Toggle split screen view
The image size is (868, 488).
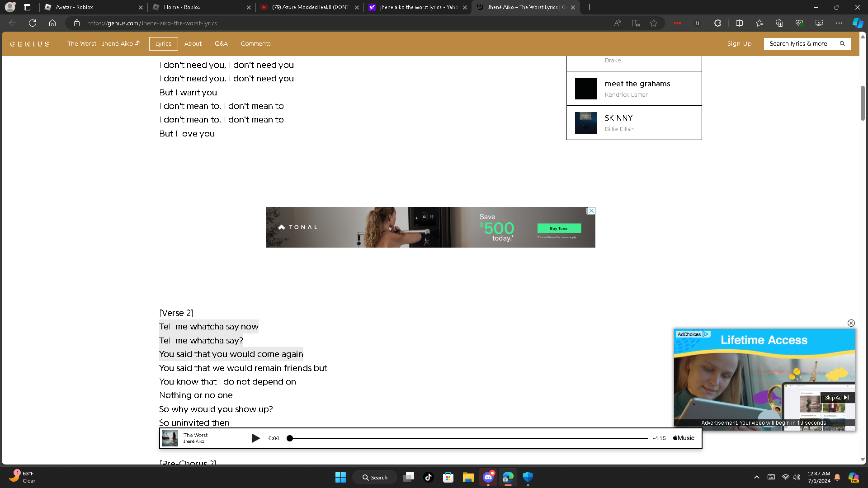[x=740, y=23]
